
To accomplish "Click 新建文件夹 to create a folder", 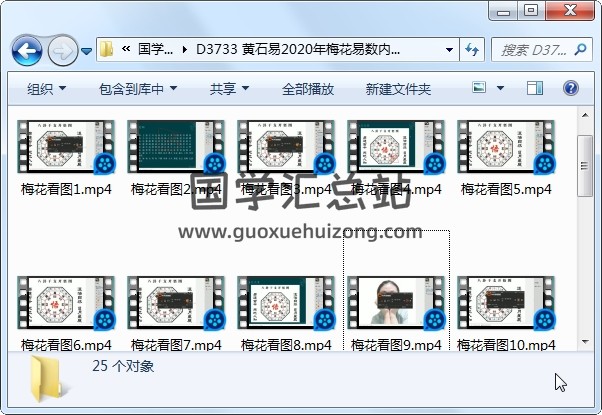I will click(398, 89).
